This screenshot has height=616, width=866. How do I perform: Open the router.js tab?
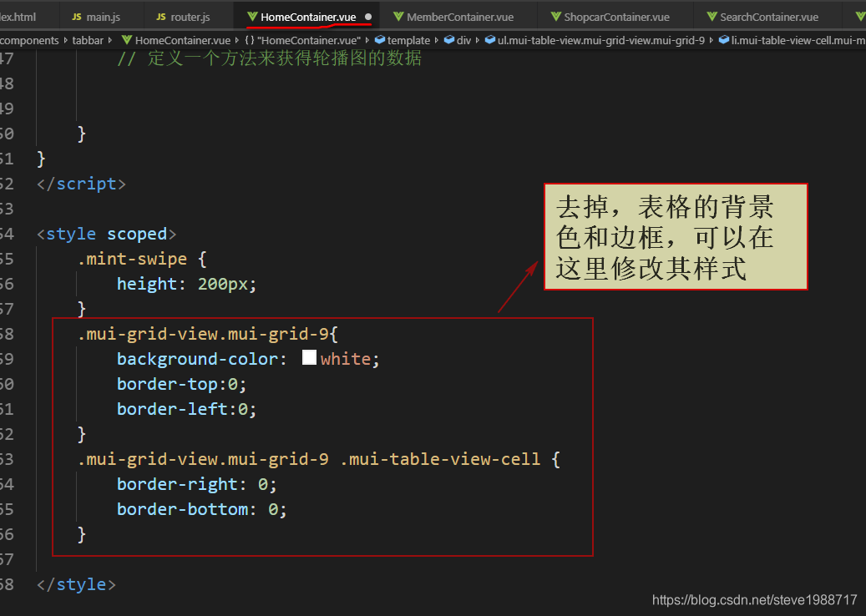pos(183,17)
